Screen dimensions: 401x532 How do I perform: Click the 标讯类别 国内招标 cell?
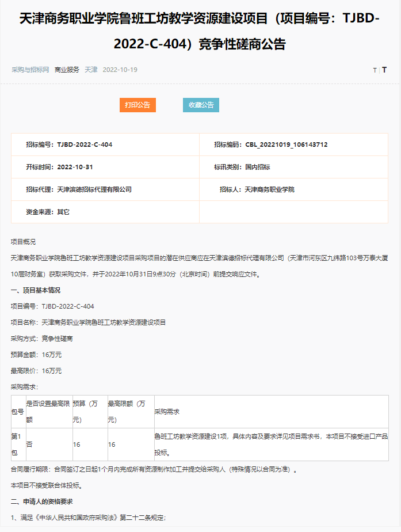click(x=293, y=167)
